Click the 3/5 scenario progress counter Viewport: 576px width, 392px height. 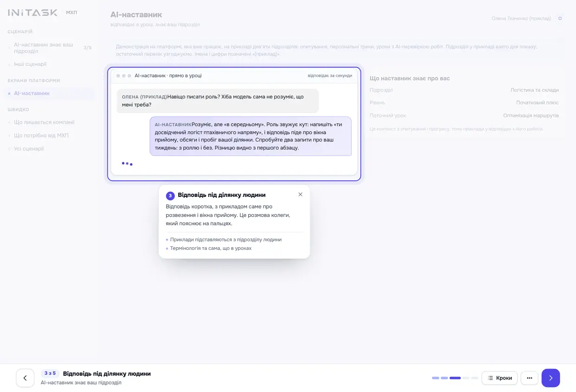[x=87, y=48]
